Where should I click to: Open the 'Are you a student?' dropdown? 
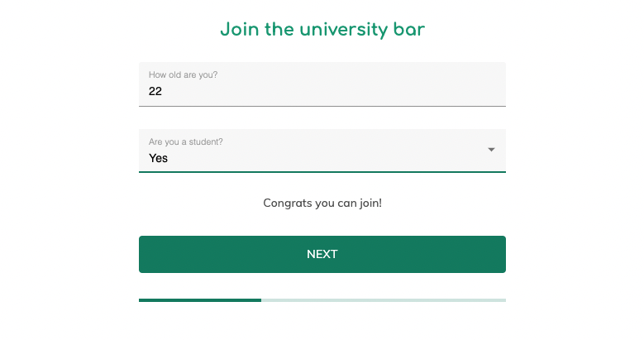[x=322, y=151]
